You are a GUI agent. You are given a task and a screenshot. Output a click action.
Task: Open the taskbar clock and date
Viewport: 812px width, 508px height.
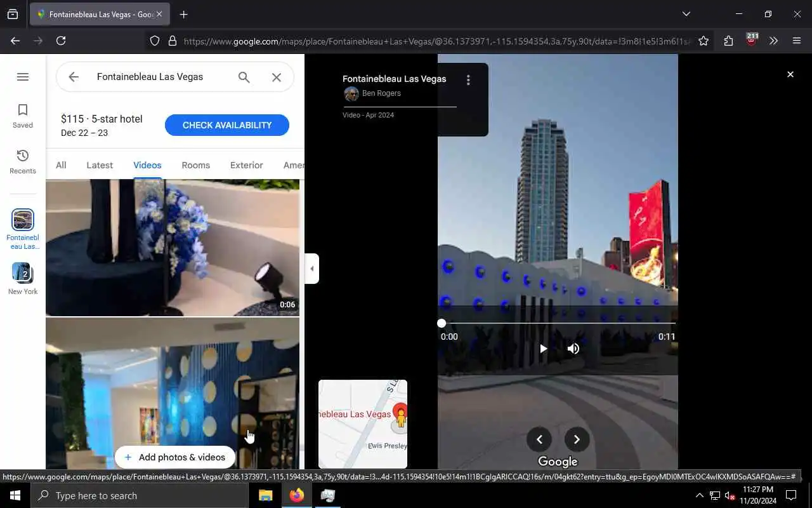point(758,495)
